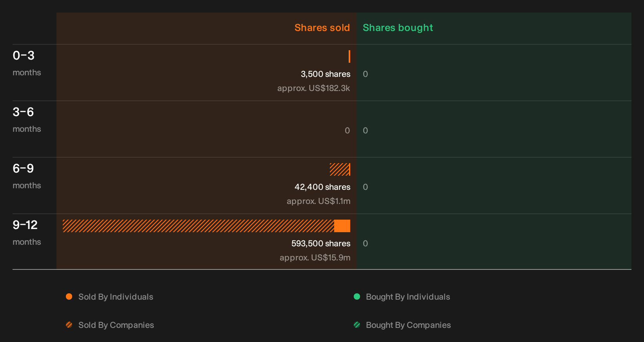Click the solid orange individuals segment for 9-12 months
Viewport: 644px width, 342px height.
pyautogui.click(x=342, y=226)
